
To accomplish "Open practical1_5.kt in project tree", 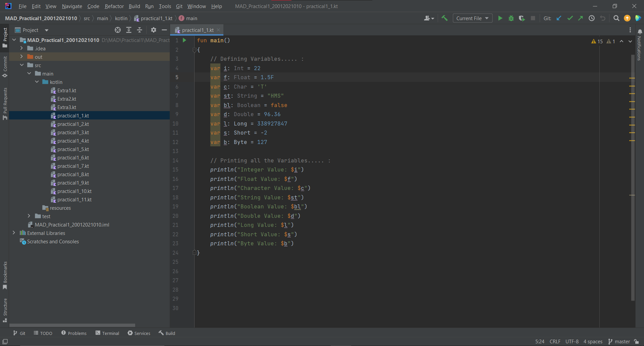I will (73, 149).
